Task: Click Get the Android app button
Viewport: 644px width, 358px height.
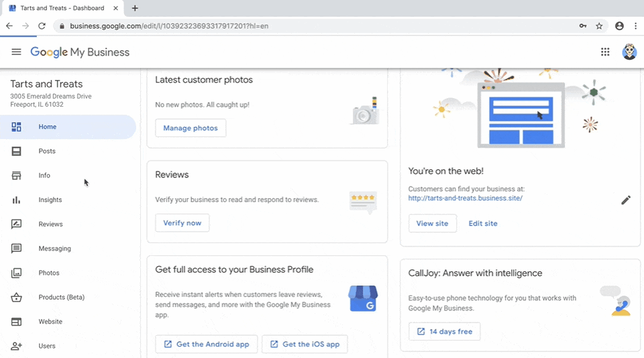Action: pyautogui.click(x=205, y=344)
